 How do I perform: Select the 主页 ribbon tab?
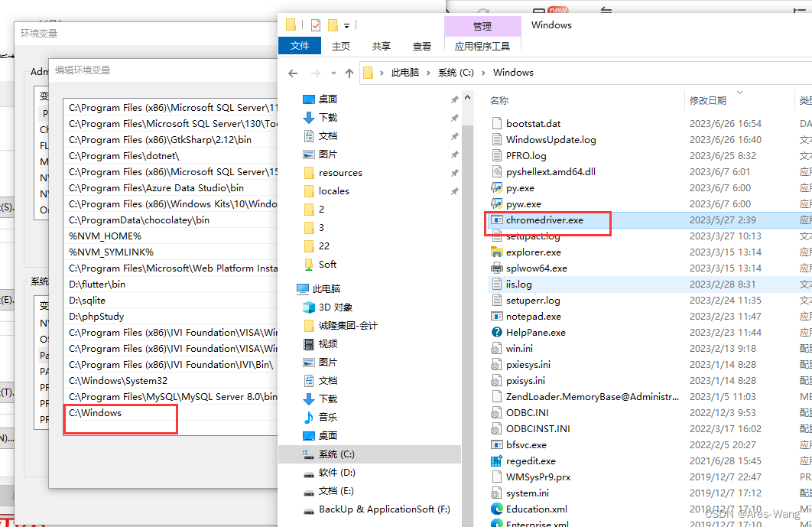coord(340,46)
